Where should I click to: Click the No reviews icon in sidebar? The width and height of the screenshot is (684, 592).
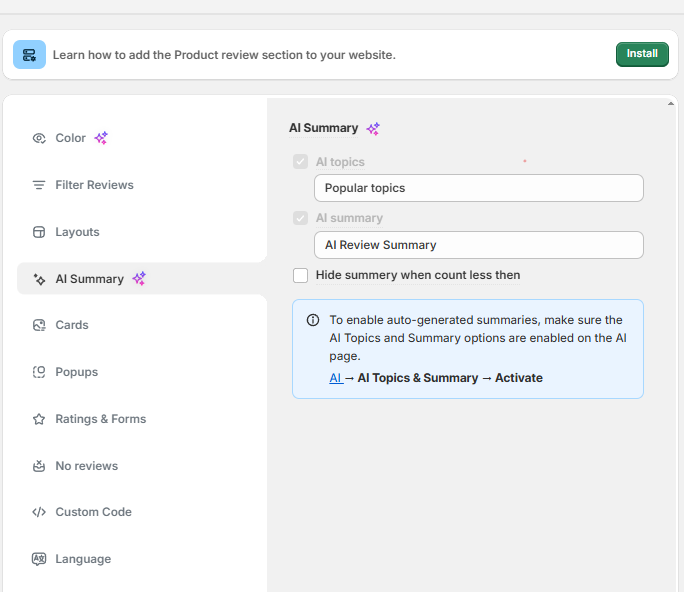pyautogui.click(x=39, y=466)
